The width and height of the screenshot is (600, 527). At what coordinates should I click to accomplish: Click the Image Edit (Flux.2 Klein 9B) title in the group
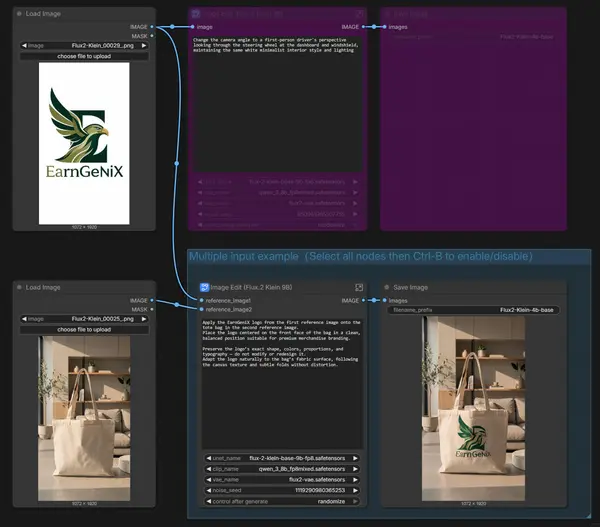[x=251, y=287]
